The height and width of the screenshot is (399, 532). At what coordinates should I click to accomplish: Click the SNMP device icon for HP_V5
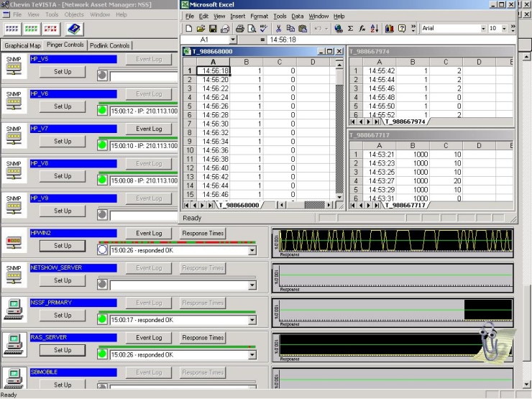[x=14, y=65]
